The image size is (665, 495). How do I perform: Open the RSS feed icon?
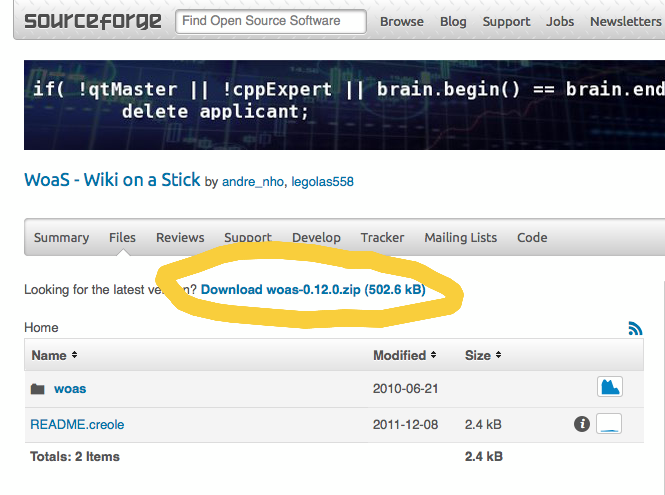click(635, 328)
